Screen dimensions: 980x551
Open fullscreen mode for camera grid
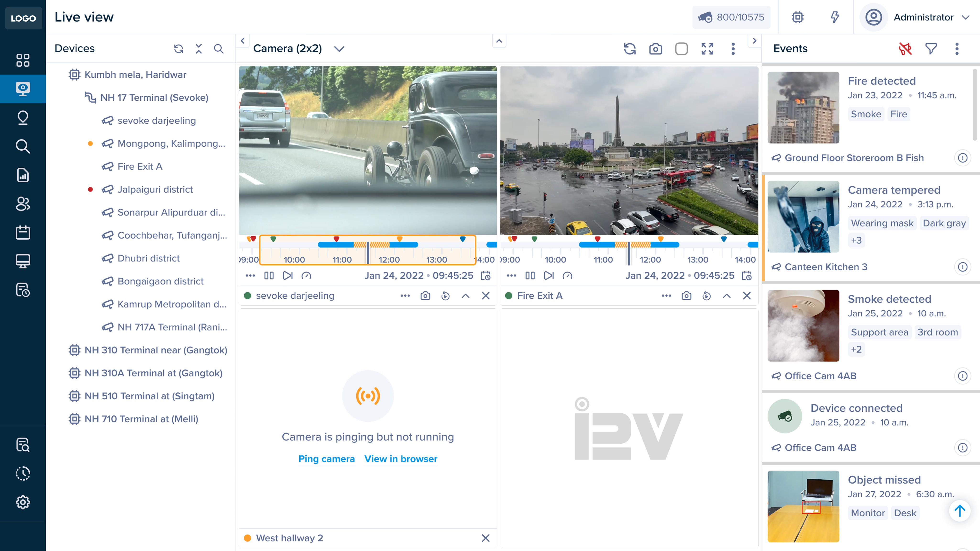pos(707,49)
